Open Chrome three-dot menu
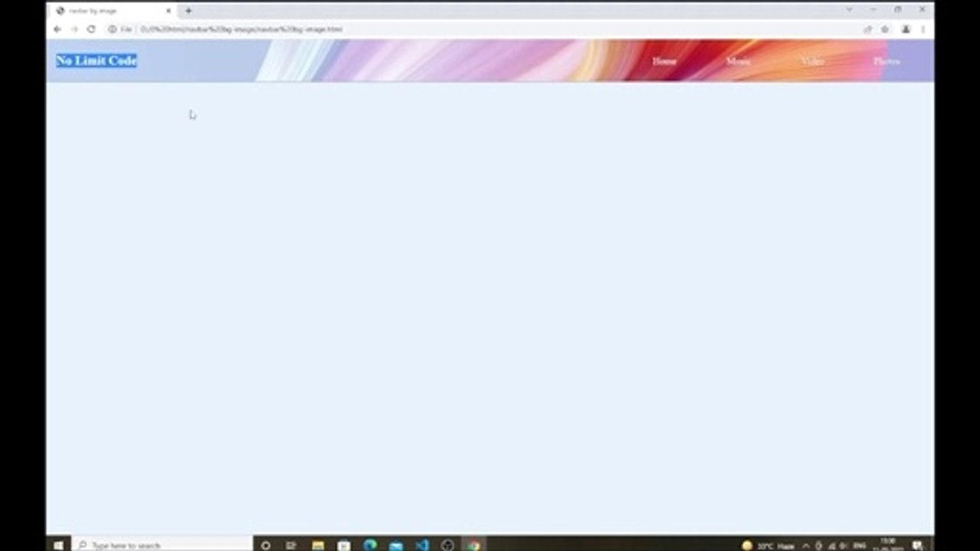 [x=923, y=29]
